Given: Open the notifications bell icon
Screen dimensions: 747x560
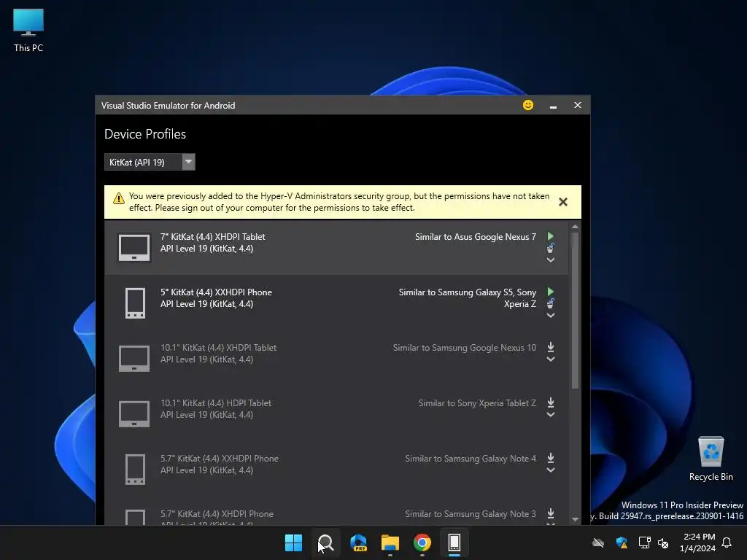Looking at the screenshot, I should point(727,542).
